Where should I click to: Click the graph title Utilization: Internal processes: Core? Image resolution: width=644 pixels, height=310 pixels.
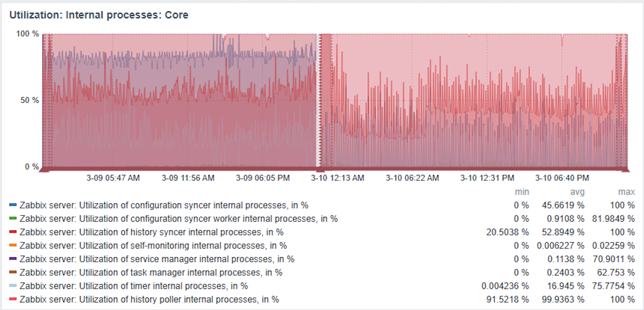click(x=99, y=15)
